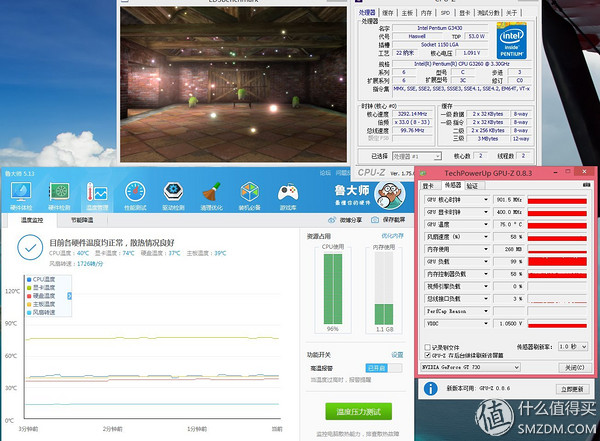Switch to GPU-Z 显卡 tab
This screenshot has width=600, height=441.
(428, 186)
